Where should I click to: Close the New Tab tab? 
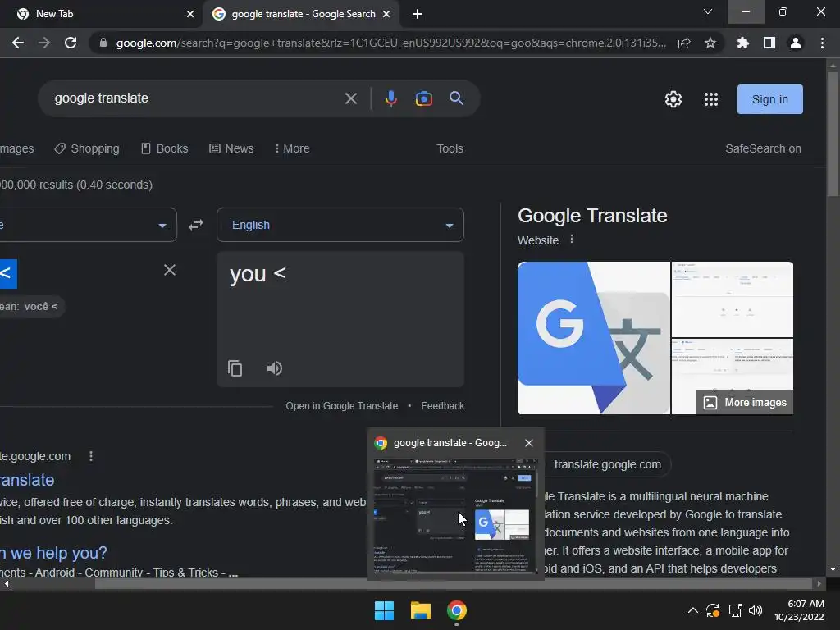190,14
